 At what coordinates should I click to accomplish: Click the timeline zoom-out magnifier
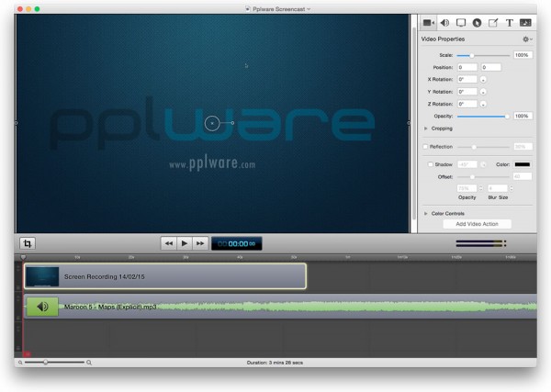coord(20,363)
